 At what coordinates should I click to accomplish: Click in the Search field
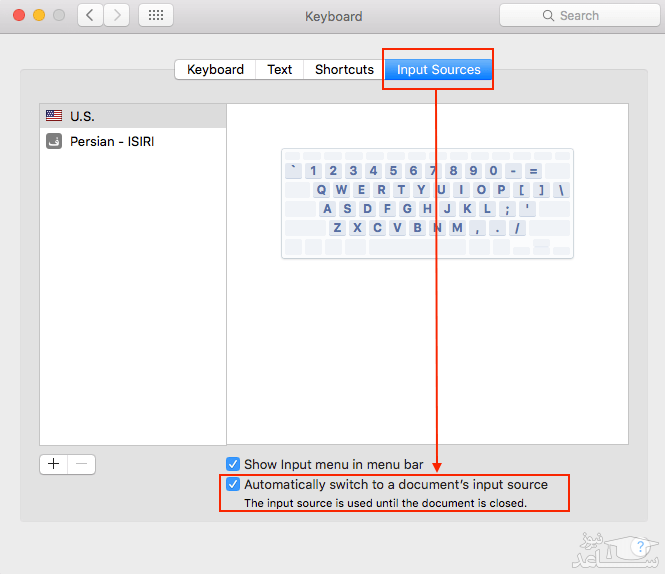(x=578, y=16)
